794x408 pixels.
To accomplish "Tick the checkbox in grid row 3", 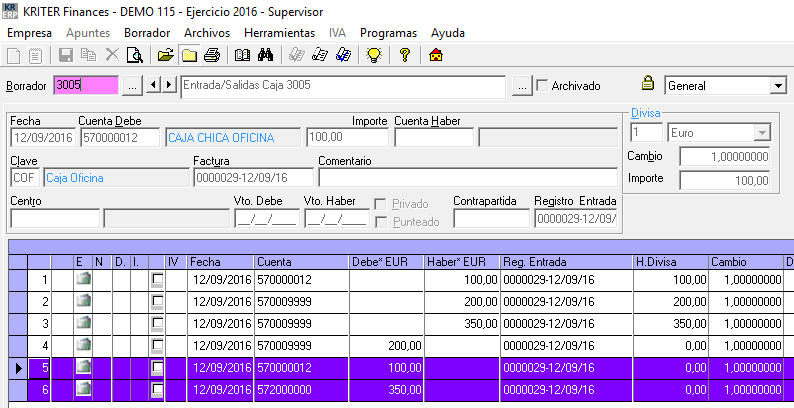I will (x=157, y=323).
